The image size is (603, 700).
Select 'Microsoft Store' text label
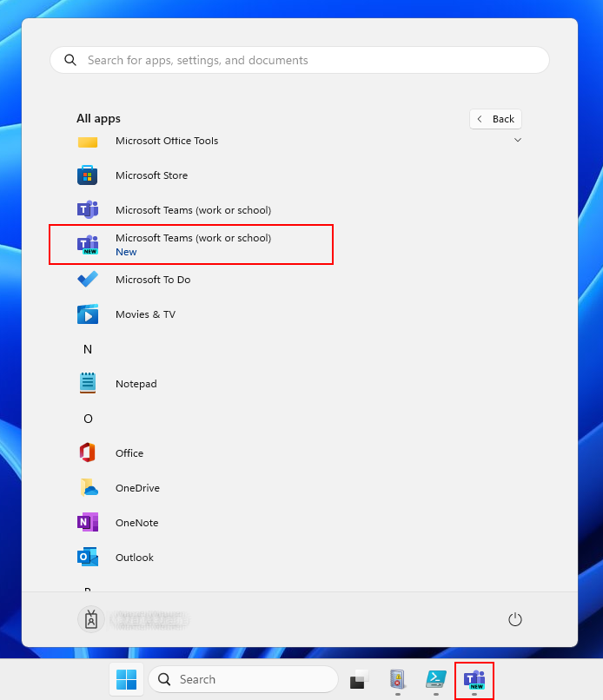151,175
